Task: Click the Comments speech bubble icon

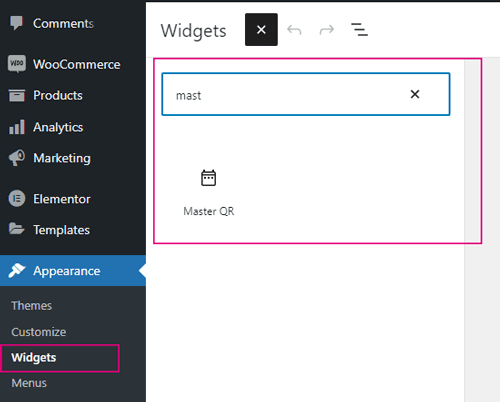Action: pyautogui.click(x=16, y=23)
